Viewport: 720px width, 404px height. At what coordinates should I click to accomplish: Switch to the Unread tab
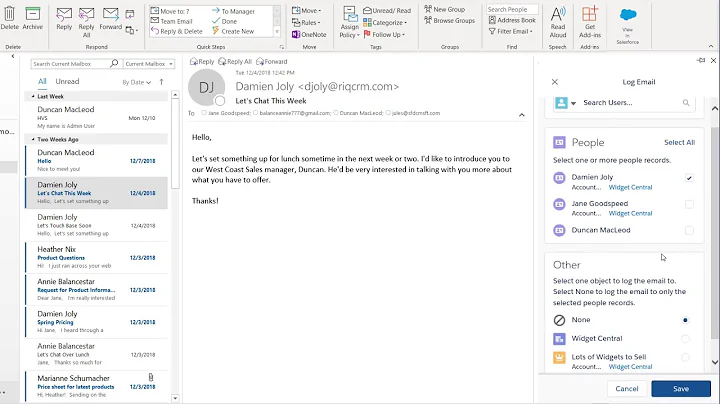click(x=67, y=81)
